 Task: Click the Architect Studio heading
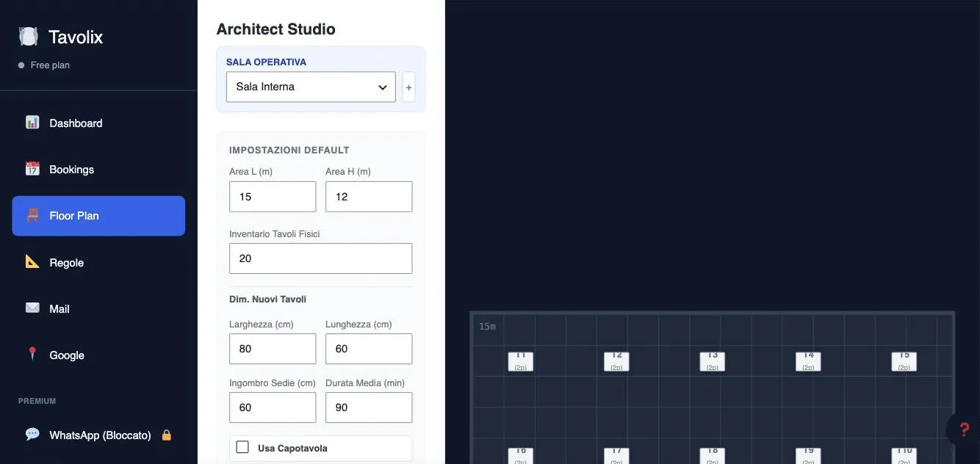pos(276,29)
